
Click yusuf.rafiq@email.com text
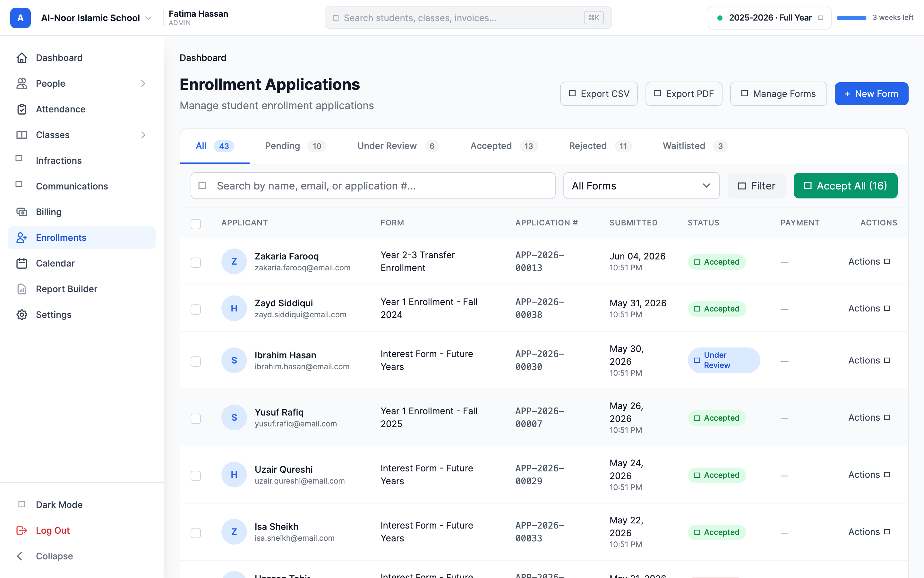pos(295,424)
